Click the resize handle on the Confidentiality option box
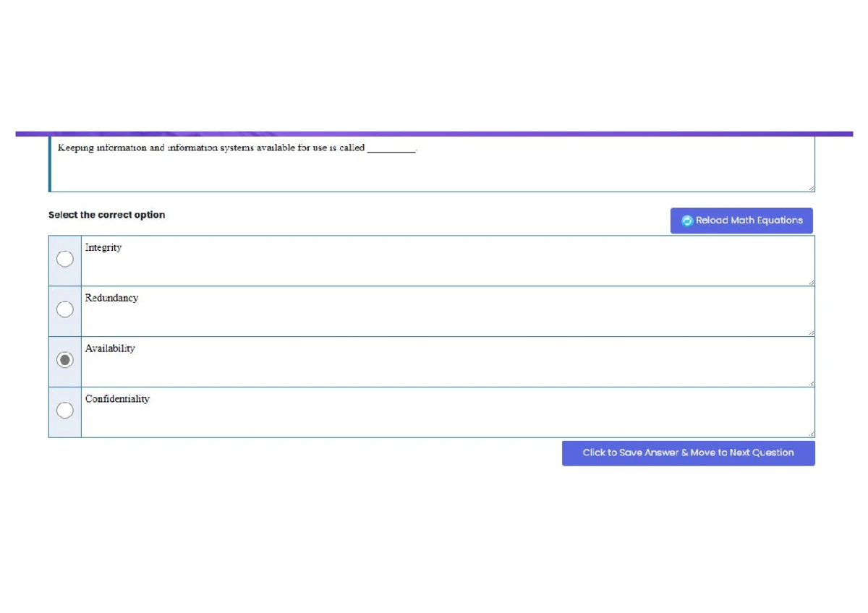 point(811,432)
